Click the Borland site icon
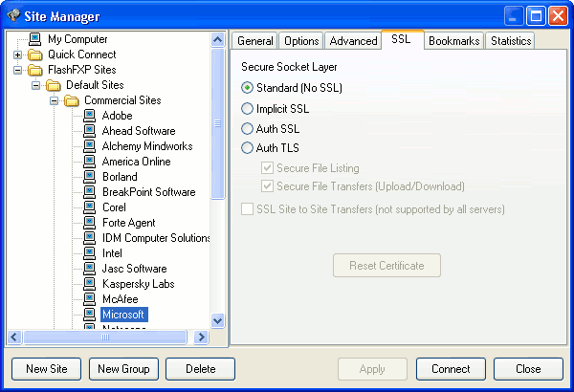574x392 pixels. (89, 177)
